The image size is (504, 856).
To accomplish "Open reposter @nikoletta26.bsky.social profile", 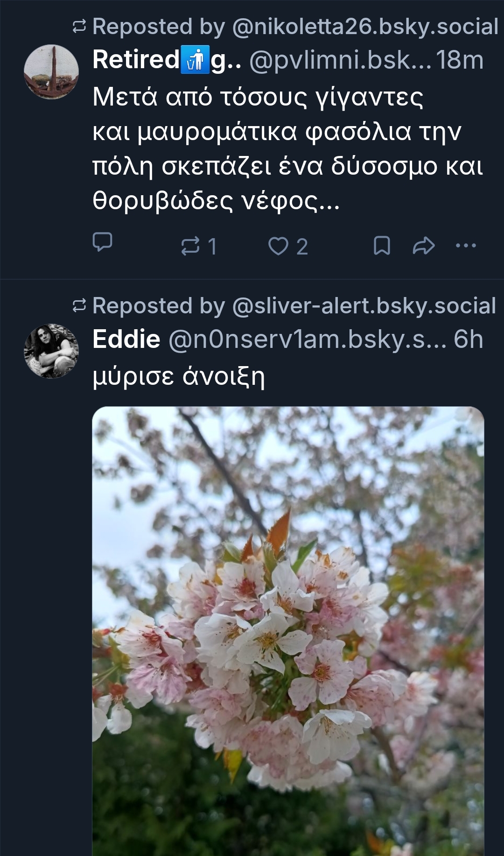I will pyautogui.click(x=365, y=27).
